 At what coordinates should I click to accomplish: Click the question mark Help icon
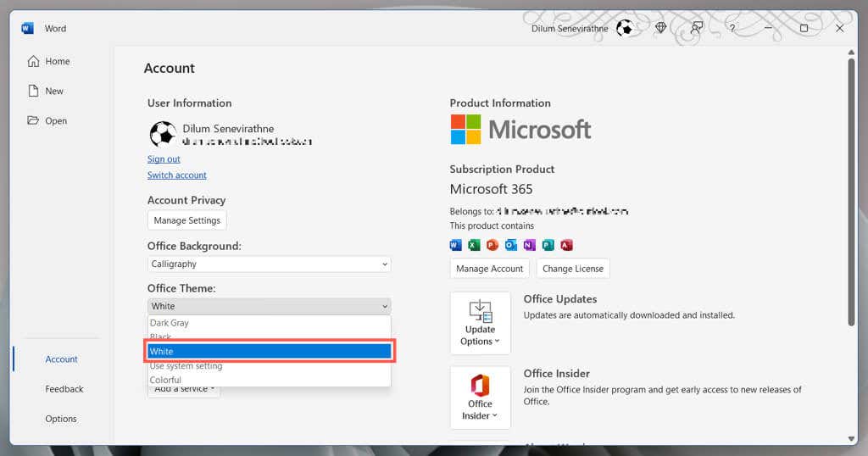tap(732, 28)
